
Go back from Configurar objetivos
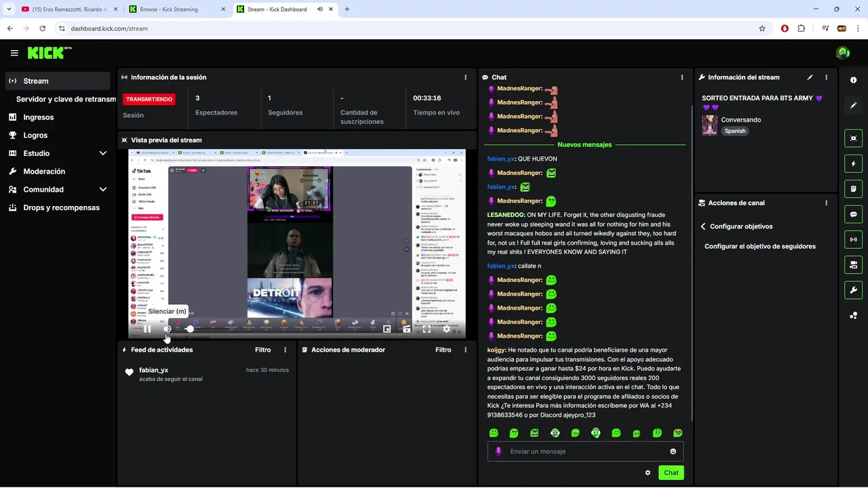pyautogui.click(x=703, y=226)
